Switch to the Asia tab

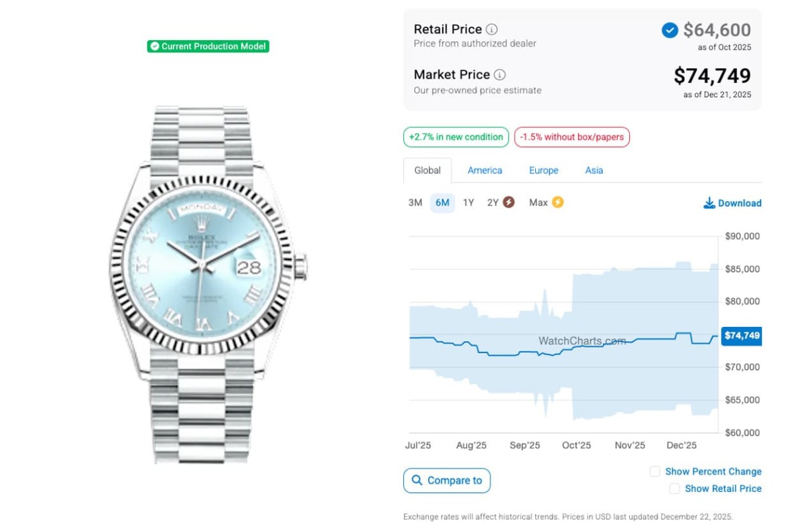(x=594, y=170)
